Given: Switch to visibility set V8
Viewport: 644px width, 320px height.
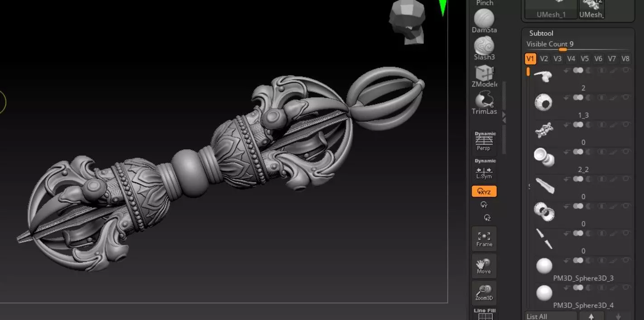Looking at the screenshot, I should 625,59.
